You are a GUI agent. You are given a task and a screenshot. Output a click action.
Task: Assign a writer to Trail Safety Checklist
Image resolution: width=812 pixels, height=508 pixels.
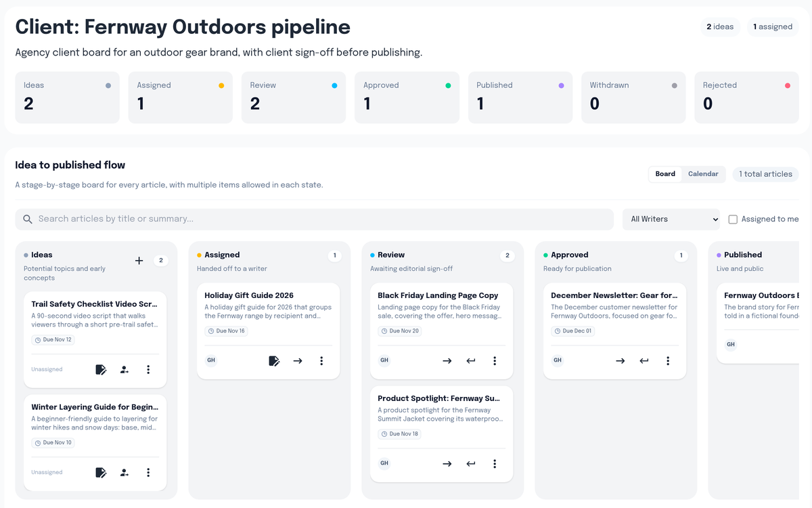click(x=125, y=369)
